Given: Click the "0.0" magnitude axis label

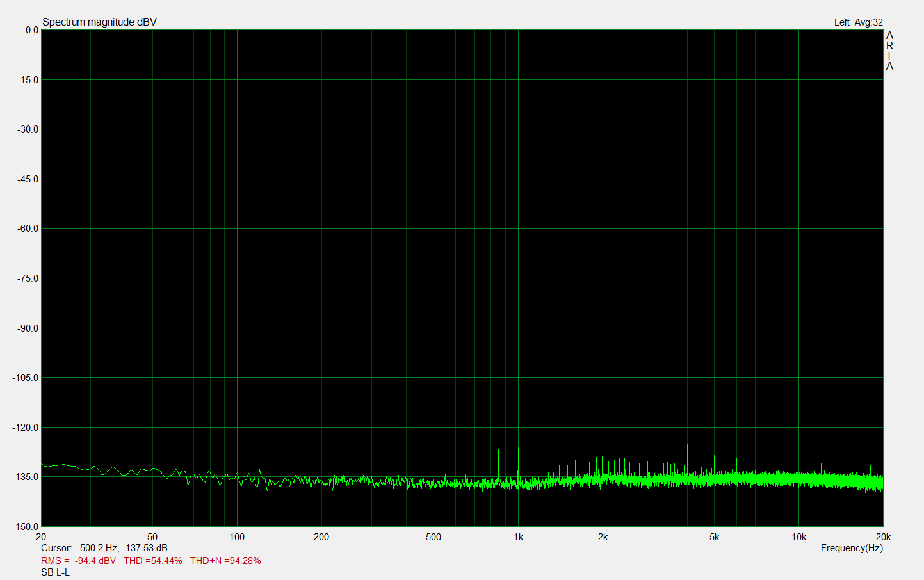Looking at the screenshot, I should (x=31, y=30).
